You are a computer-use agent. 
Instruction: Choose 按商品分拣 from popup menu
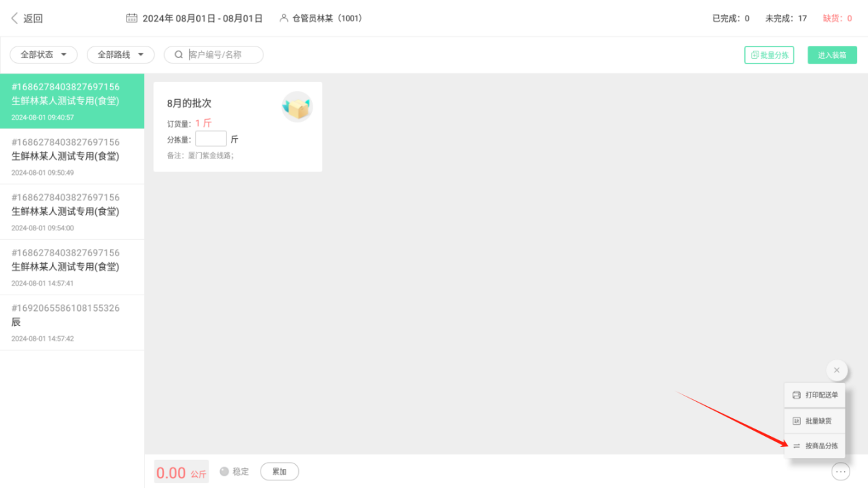point(815,446)
